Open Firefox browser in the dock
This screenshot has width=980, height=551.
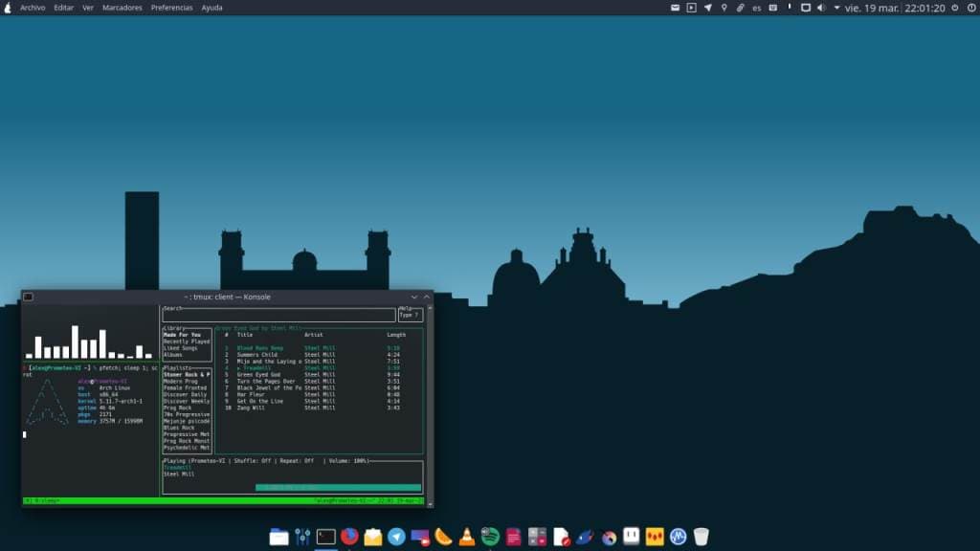tap(349, 537)
